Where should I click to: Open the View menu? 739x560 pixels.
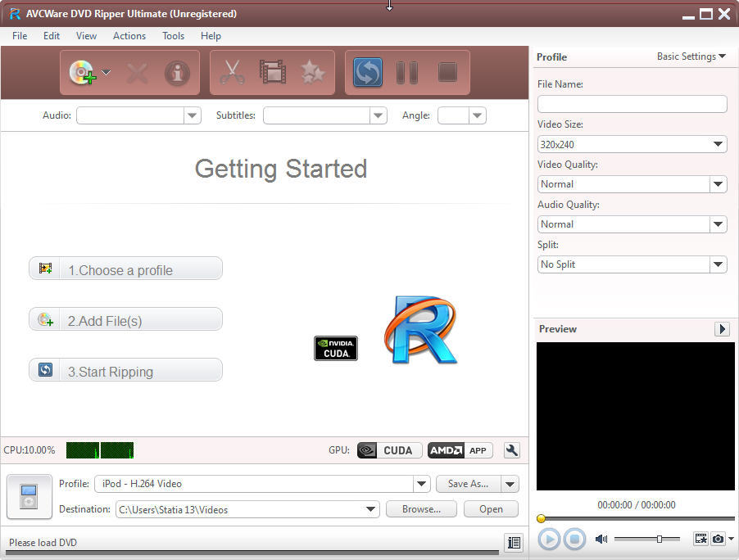(x=86, y=36)
